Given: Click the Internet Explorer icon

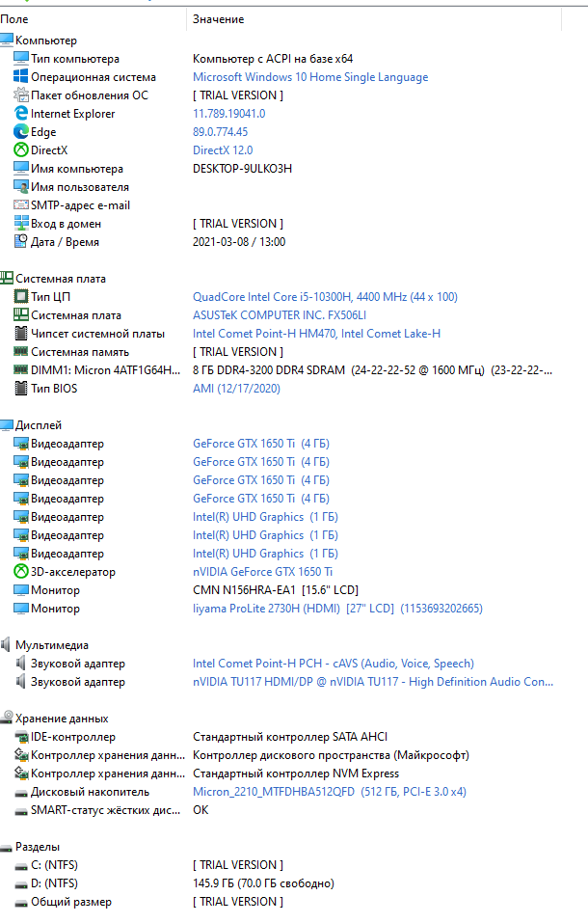Looking at the screenshot, I should tap(21, 113).
